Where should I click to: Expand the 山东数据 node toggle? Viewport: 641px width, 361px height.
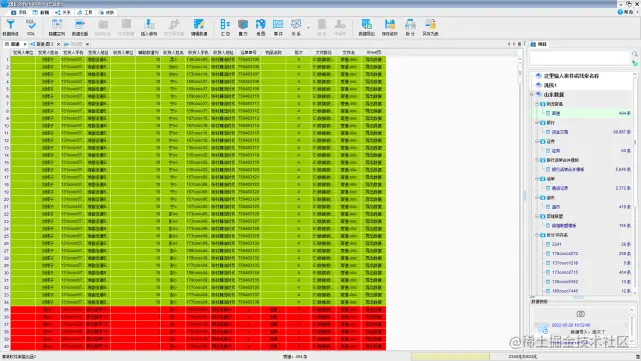(532, 94)
